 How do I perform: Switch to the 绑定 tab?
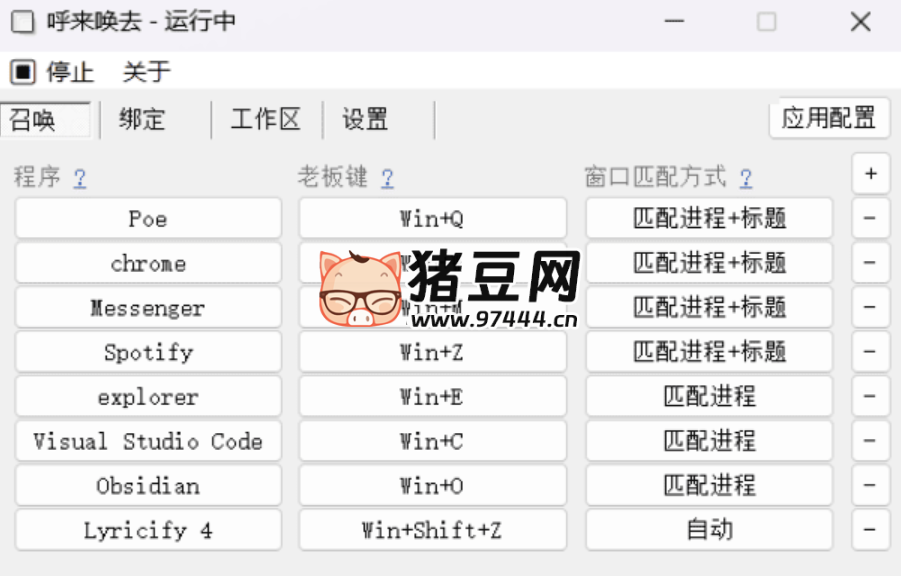click(143, 120)
